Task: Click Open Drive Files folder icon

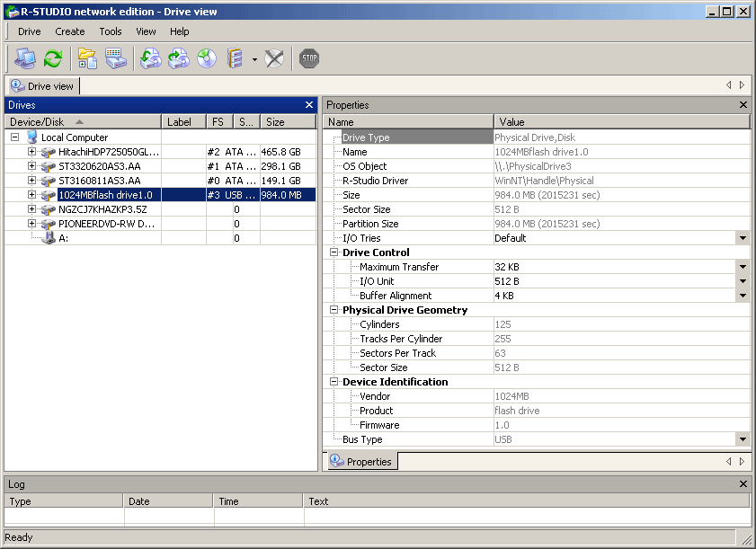Action: pyautogui.click(x=87, y=58)
